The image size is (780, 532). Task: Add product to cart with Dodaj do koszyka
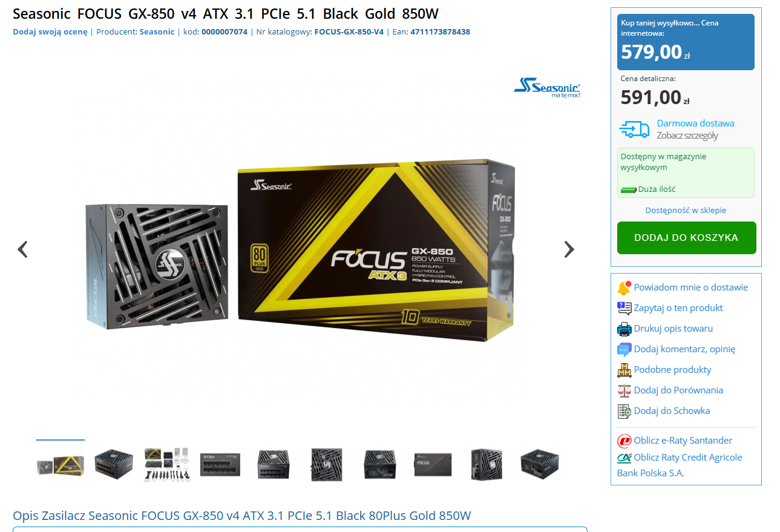[686, 238]
